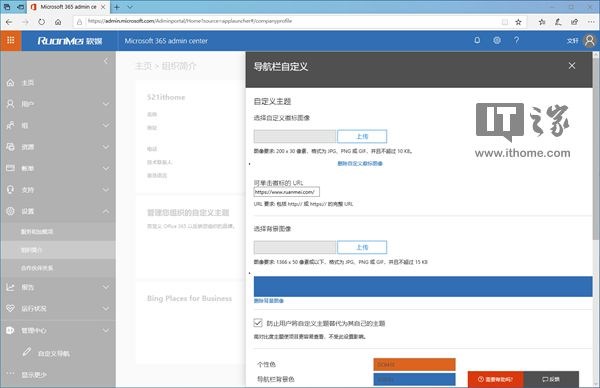The image size is (600, 388).
Task: Open the notifications bell icon
Action: (x=477, y=40)
